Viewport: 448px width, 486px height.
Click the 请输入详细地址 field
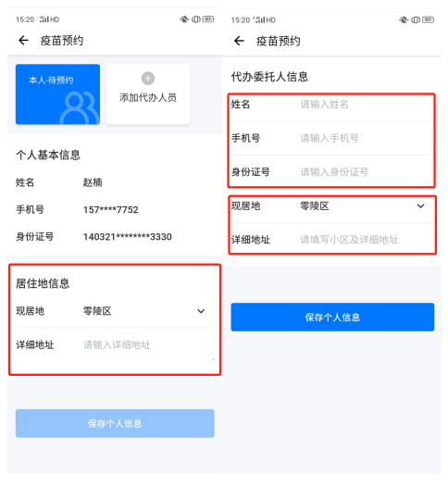pos(148,344)
